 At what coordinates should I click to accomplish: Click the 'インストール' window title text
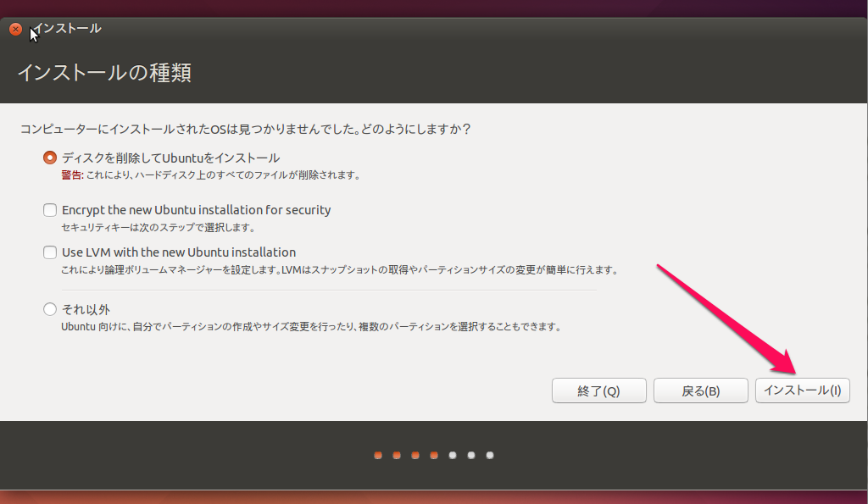tap(68, 28)
